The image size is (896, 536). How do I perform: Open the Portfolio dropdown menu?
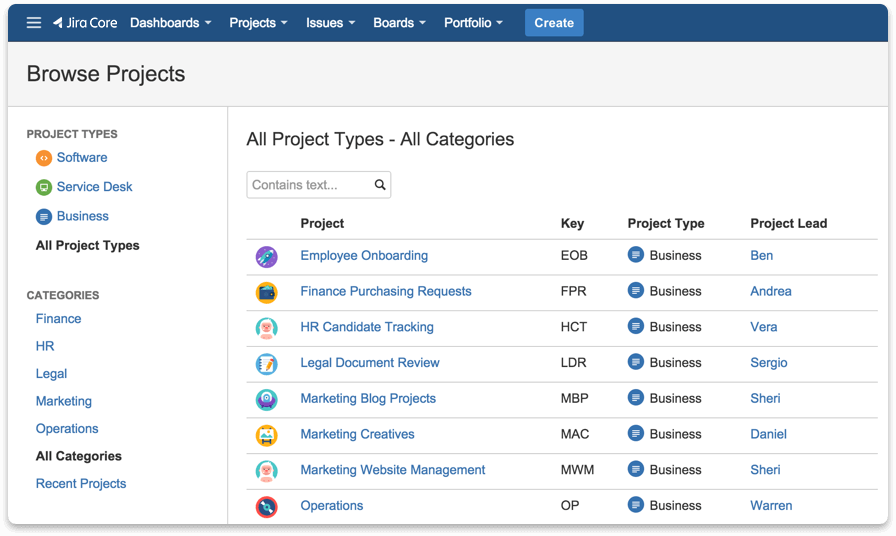tap(473, 23)
